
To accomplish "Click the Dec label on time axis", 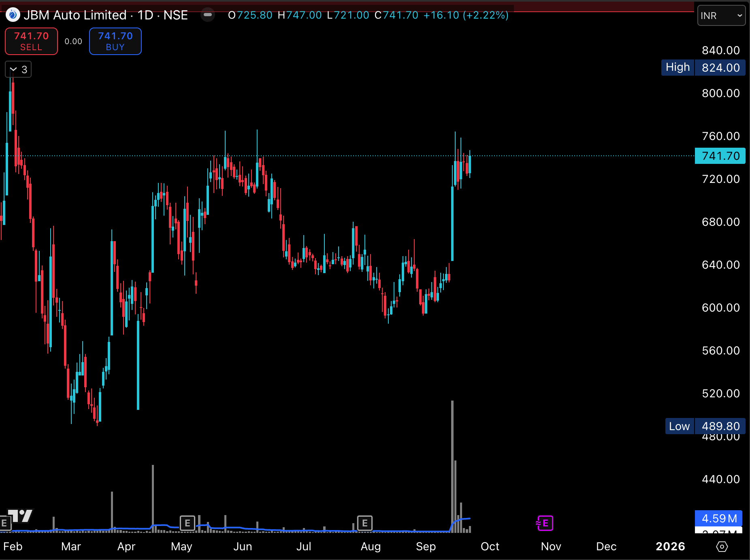I will [606, 547].
